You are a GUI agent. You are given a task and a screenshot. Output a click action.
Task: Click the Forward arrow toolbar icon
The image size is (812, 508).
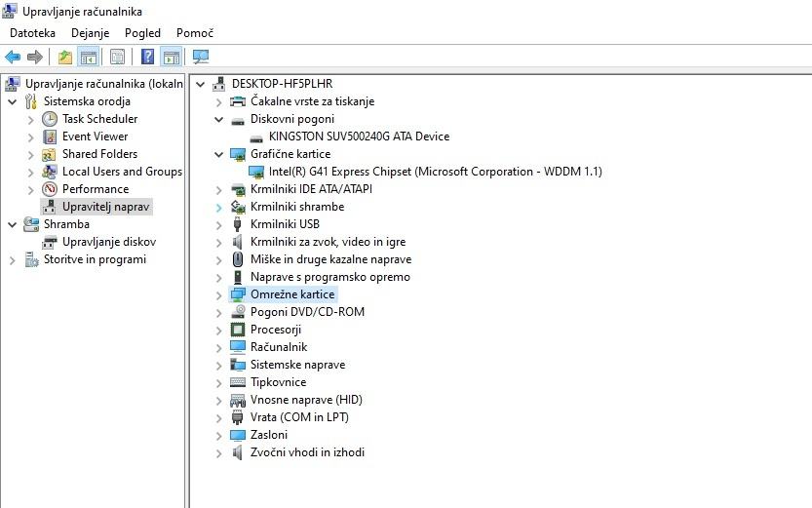(x=35, y=57)
